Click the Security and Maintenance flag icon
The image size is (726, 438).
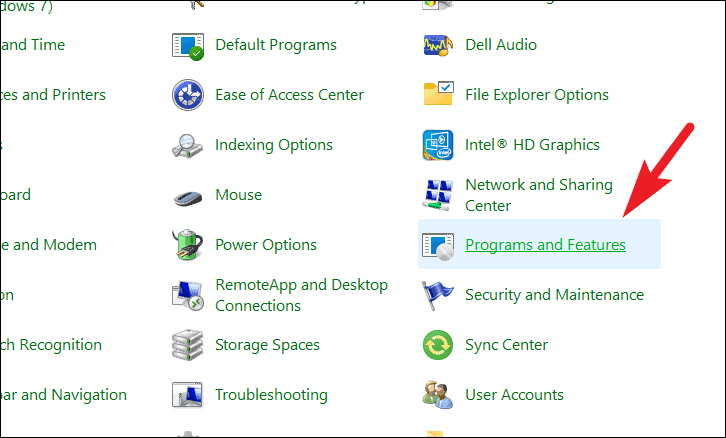tap(437, 295)
